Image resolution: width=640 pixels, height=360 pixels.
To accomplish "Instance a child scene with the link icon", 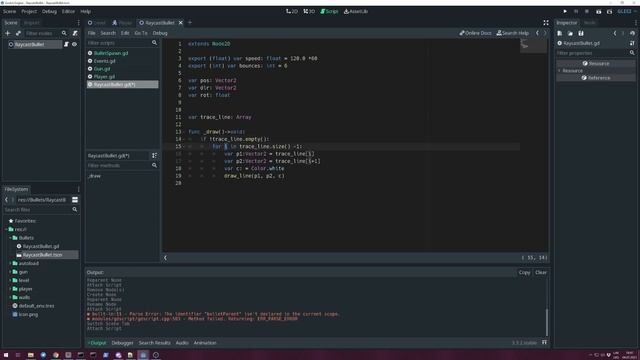I will pyautogui.click(x=18, y=33).
